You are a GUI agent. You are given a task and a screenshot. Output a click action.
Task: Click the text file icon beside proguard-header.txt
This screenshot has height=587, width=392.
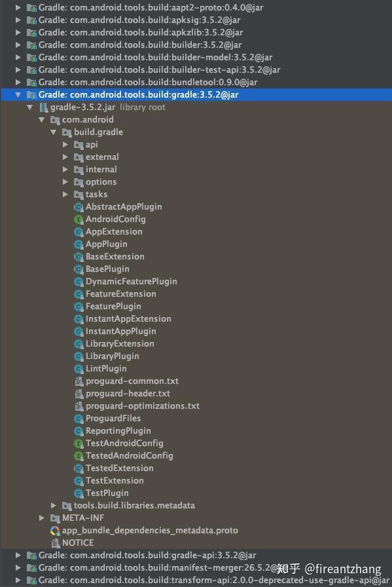tap(79, 394)
